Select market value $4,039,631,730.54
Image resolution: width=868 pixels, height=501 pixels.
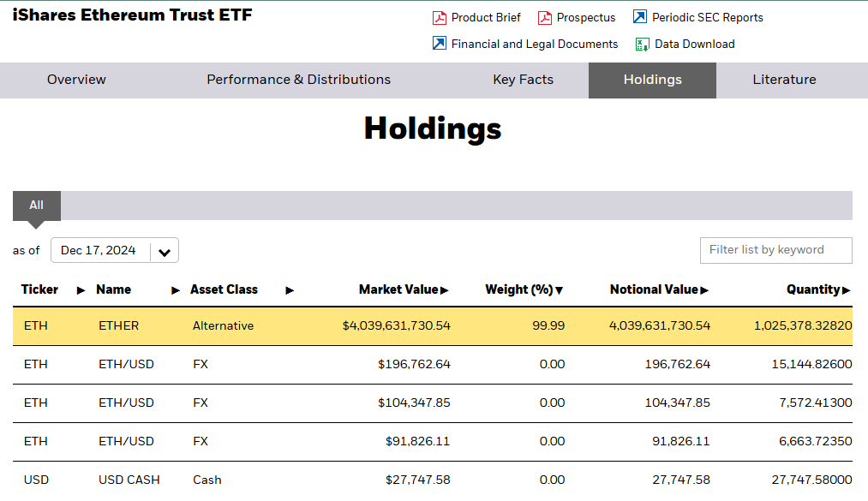[x=397, y=326]
